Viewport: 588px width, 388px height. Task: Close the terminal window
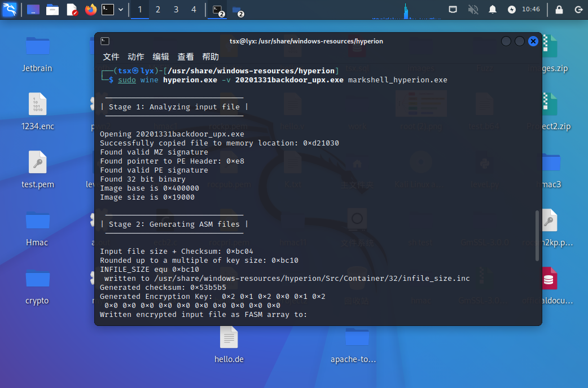[533, 41]
